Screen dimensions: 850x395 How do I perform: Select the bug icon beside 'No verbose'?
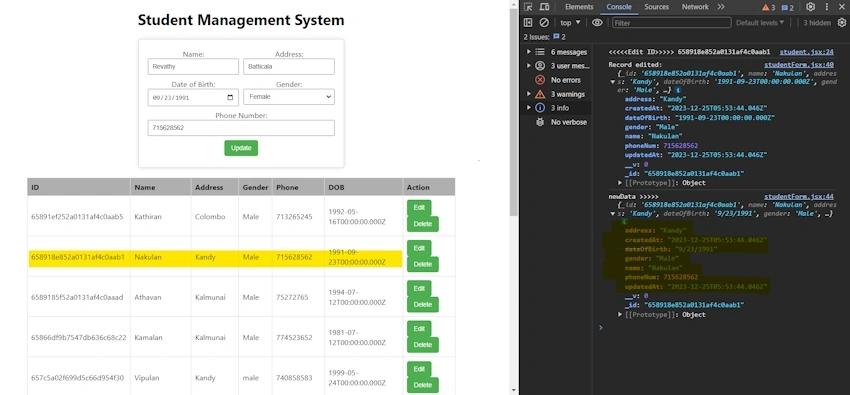click(x=540, y=122)
